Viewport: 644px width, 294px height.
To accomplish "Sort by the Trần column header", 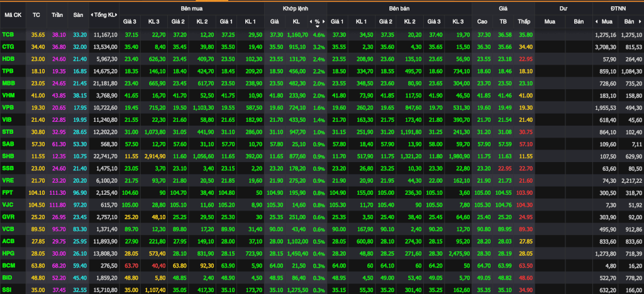I will [57, 14].
